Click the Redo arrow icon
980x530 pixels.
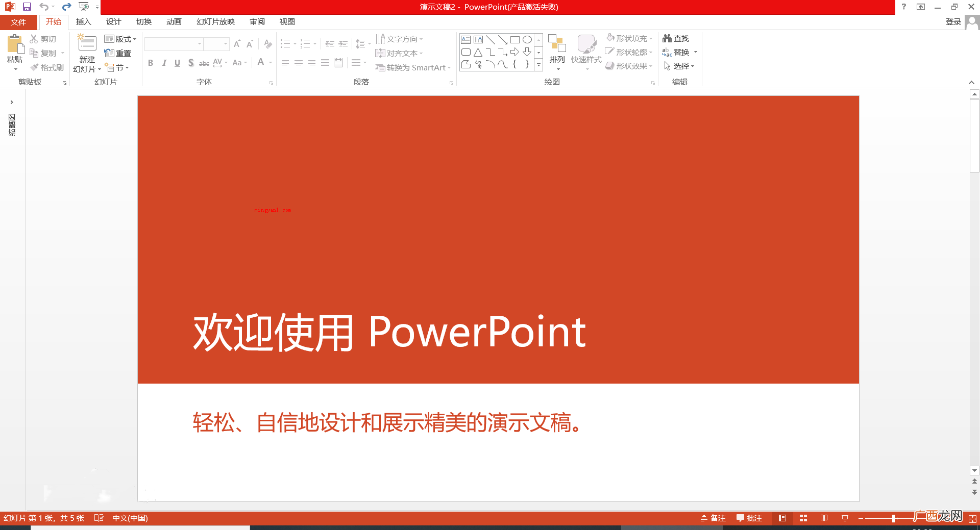point(66,7)
